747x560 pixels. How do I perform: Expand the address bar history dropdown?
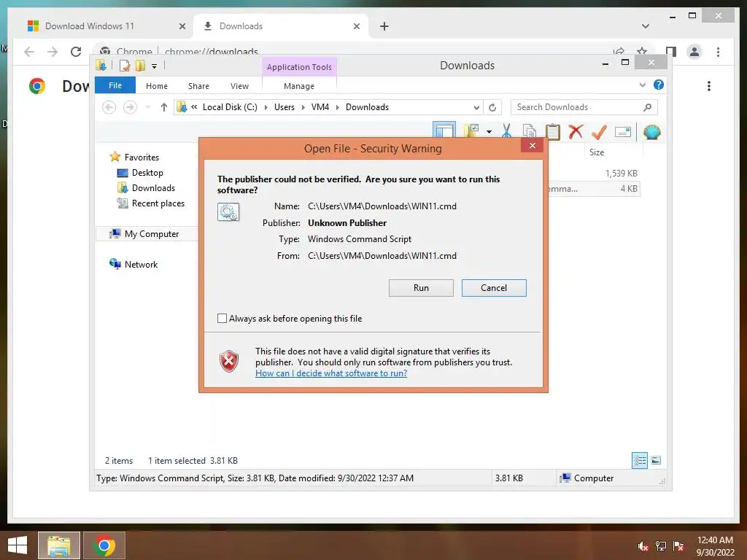[476, 107]
